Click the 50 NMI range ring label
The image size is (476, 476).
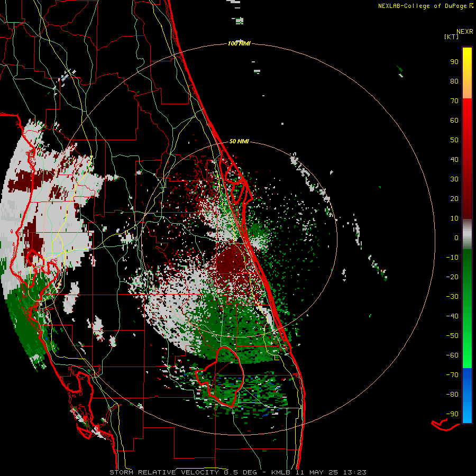tap(239, 141)
